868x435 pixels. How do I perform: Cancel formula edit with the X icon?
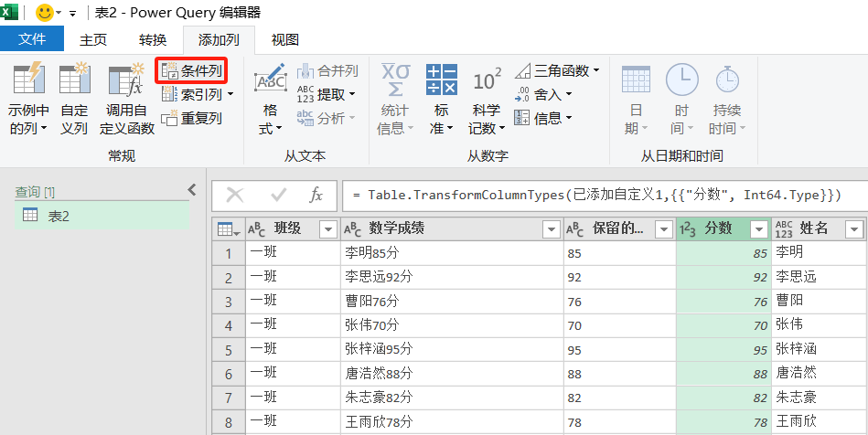click(235, 195)
